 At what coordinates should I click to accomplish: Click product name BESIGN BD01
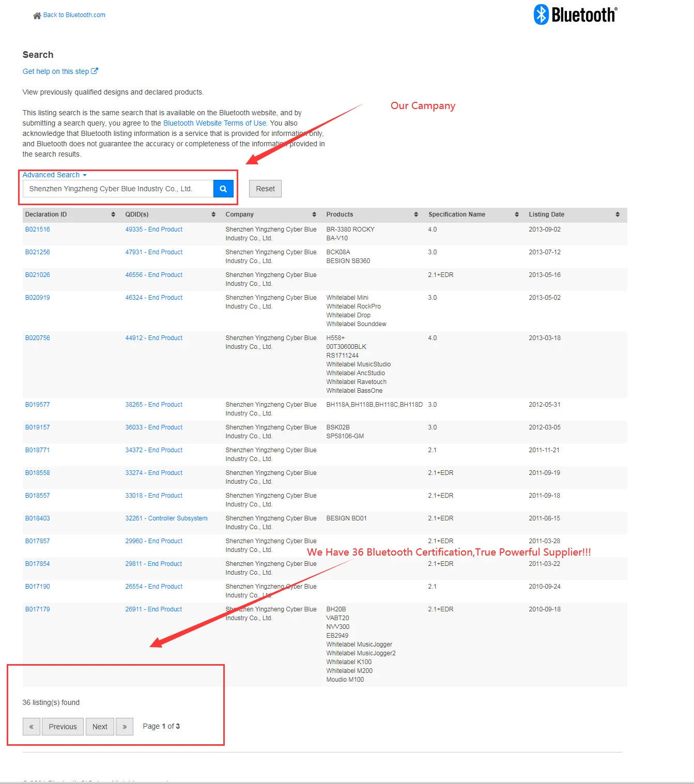347,518
